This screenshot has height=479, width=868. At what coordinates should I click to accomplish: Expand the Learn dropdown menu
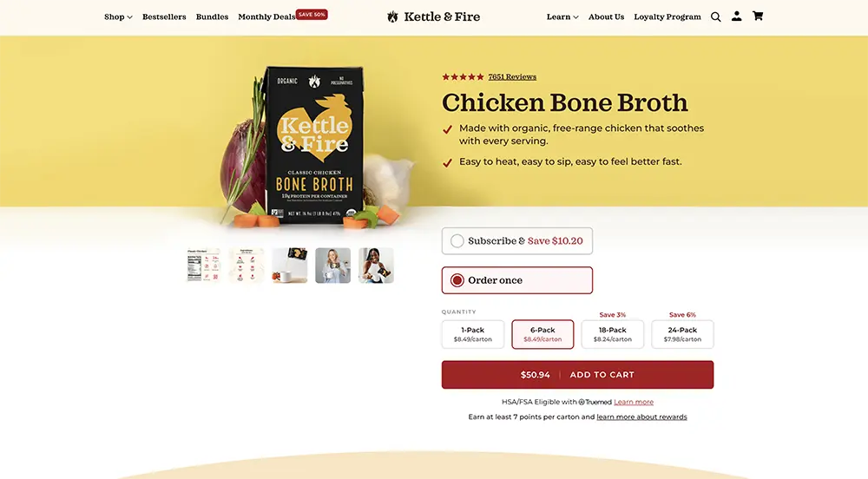562,16
